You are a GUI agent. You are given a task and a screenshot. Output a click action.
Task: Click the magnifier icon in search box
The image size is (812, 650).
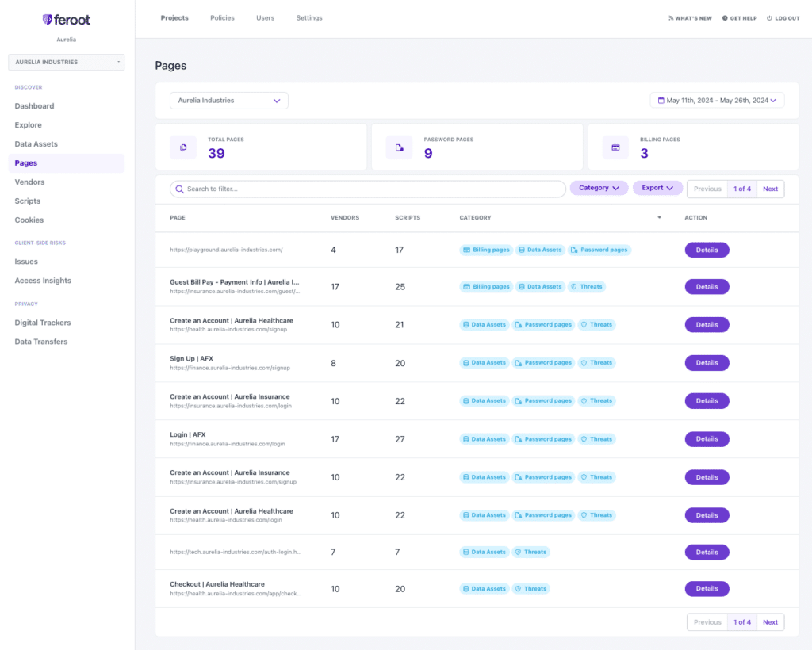pyautogui.click(x=180, y=189)
